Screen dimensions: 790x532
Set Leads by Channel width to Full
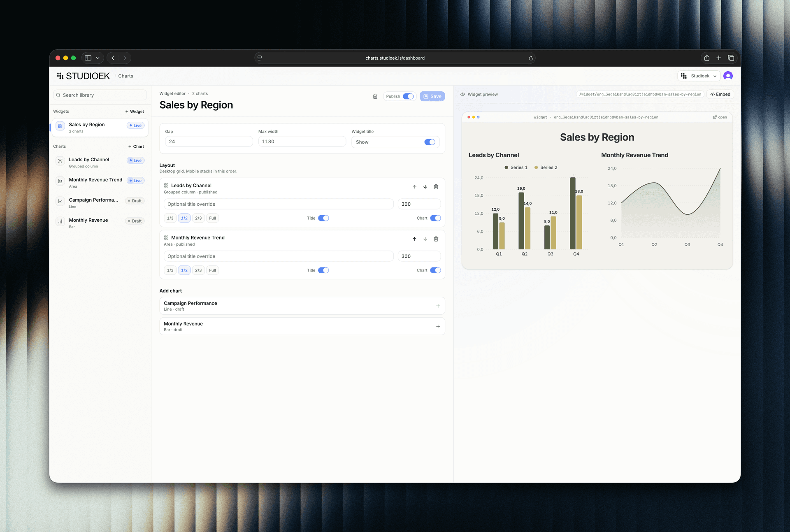click(212, 218)
